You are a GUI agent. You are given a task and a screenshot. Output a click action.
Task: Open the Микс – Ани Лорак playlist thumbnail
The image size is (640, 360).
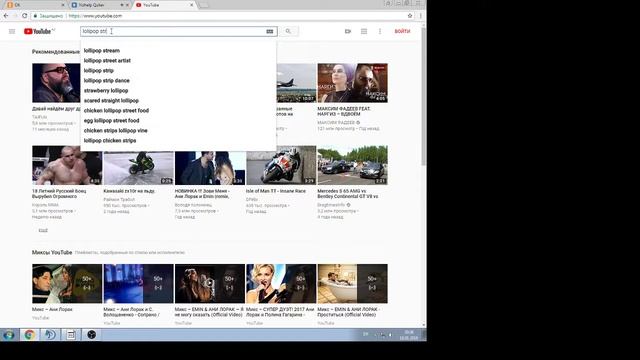pyautogui.click(x=67, y=284)
